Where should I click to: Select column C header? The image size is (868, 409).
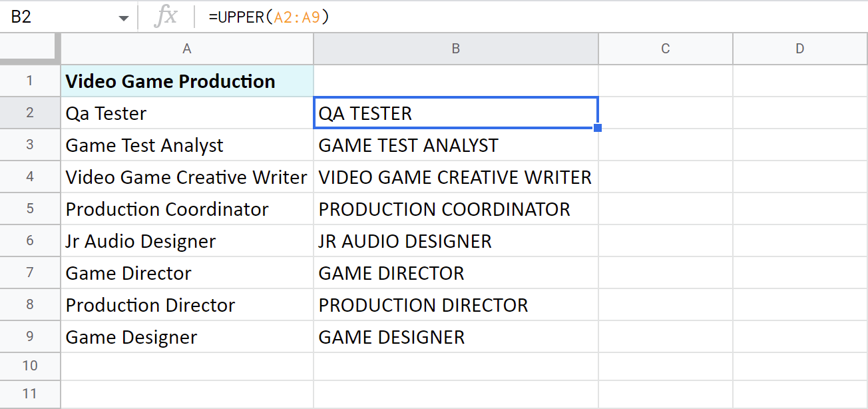665,49
